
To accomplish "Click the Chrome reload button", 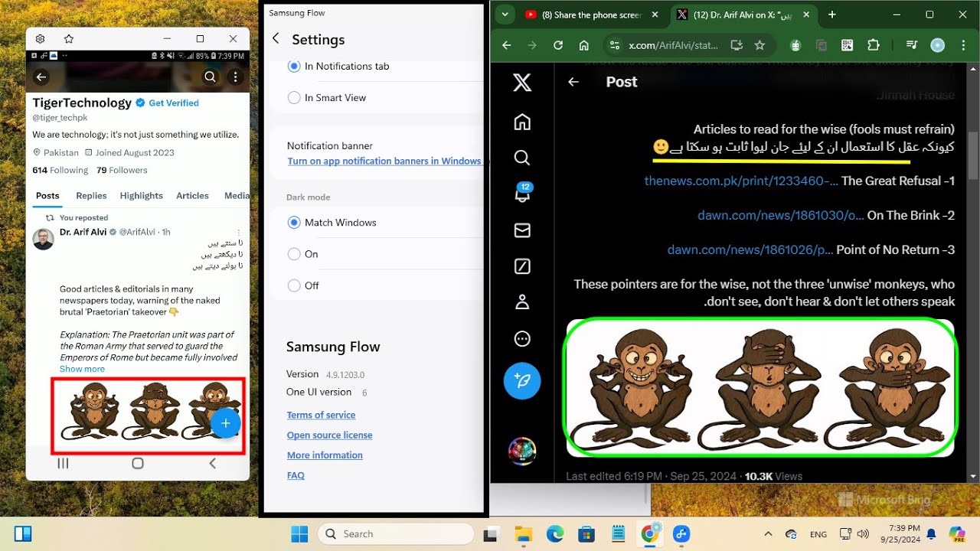I will [558, 45].
